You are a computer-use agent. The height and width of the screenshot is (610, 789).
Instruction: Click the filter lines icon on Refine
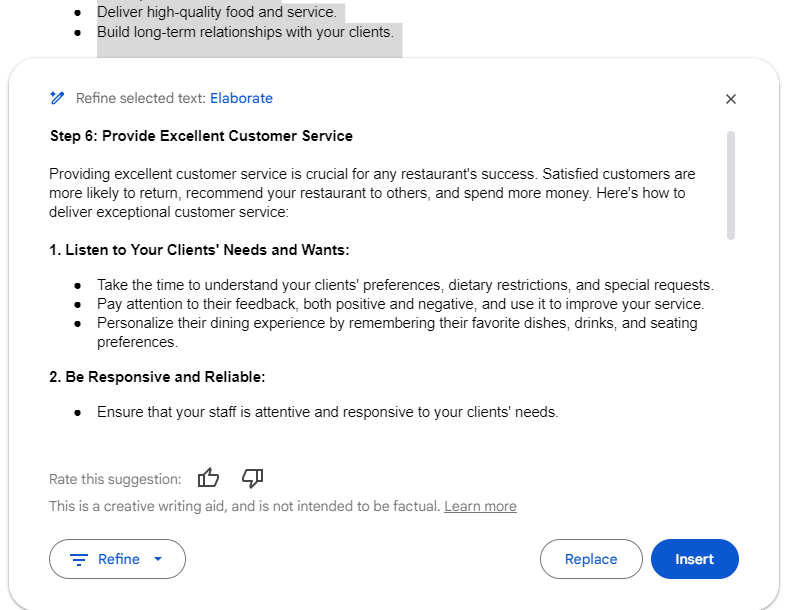(x=79, y=560)
